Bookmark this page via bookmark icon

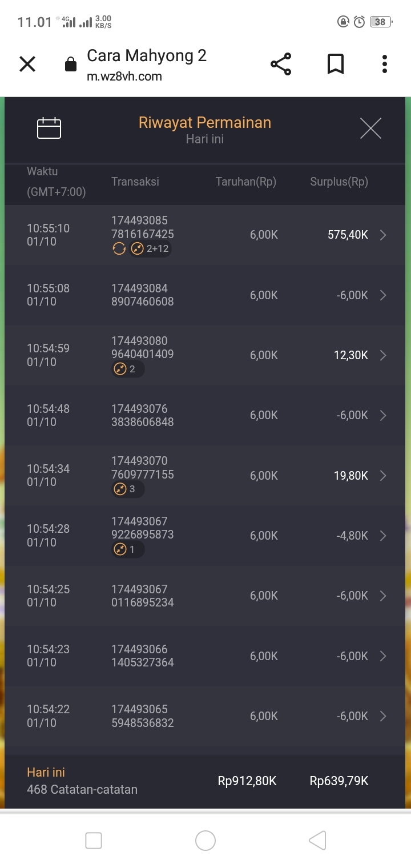[336, 64]
